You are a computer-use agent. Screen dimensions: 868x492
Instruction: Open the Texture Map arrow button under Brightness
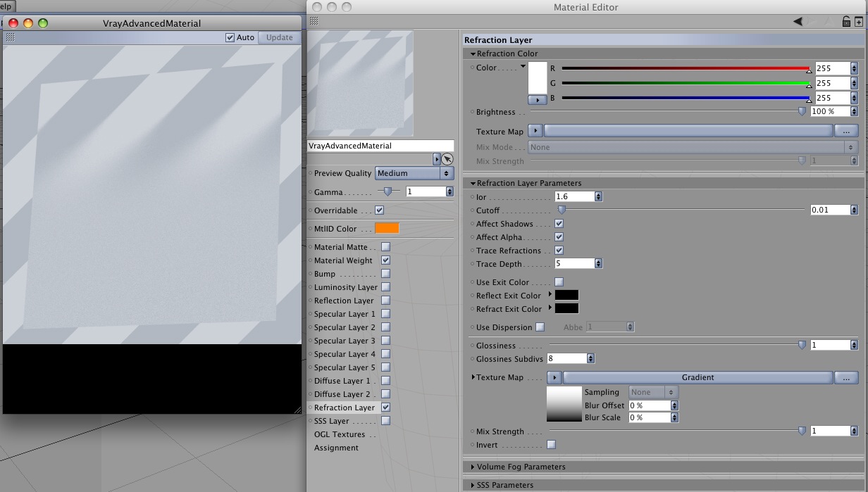tap(535, 131)
